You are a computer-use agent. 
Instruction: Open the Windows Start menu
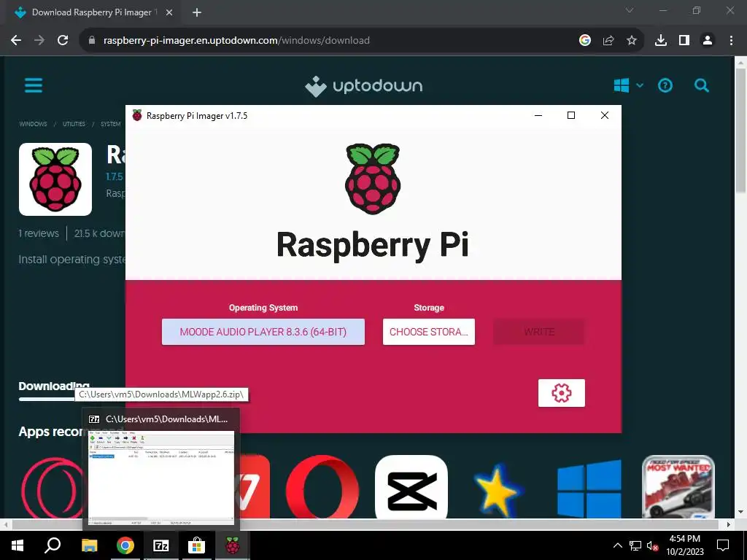pos(18,545)
